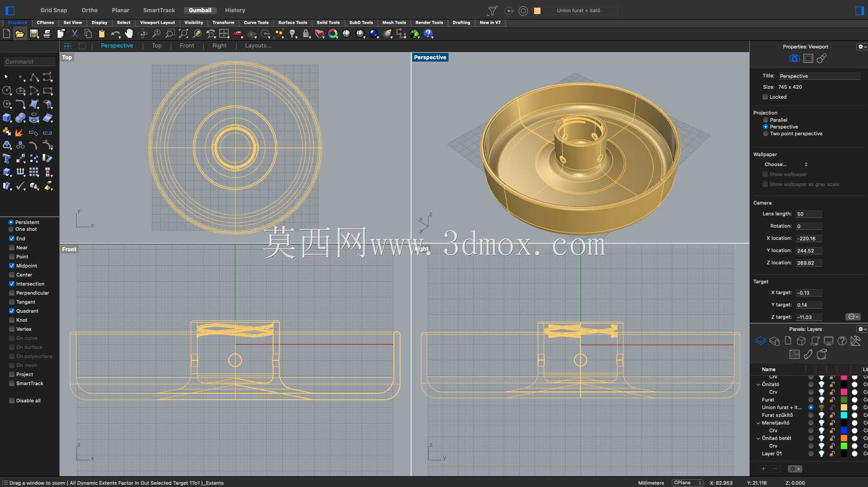Viewport: 868px width, 487px height.
Task: Click the Display monitor panel icon
Action: click(x=829, y=341)
